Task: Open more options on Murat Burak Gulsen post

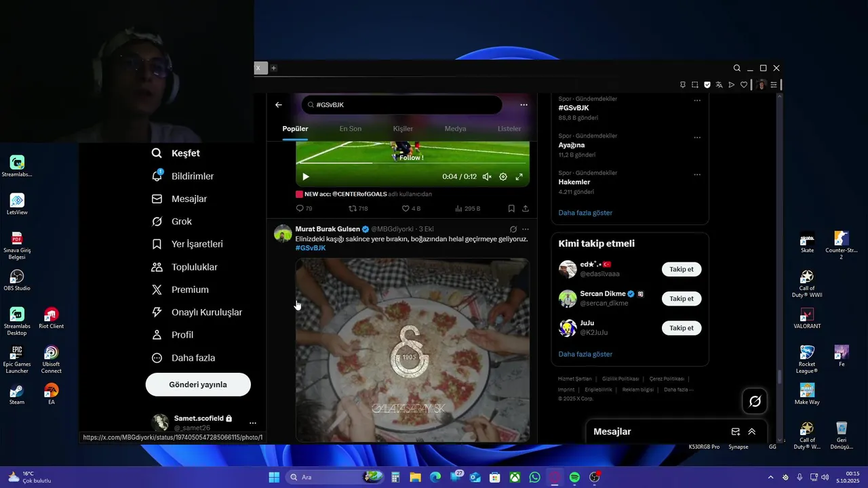Action: coord(526,229)
